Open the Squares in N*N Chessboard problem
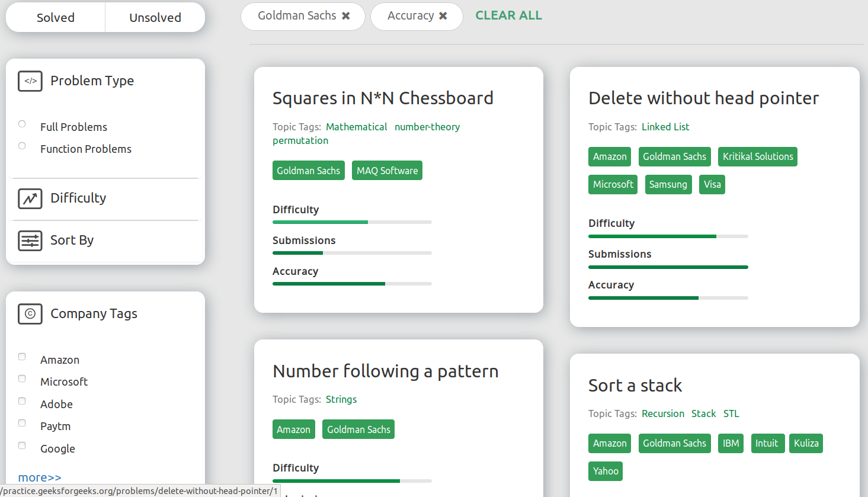Screen dimensions: 868x497 383,98
